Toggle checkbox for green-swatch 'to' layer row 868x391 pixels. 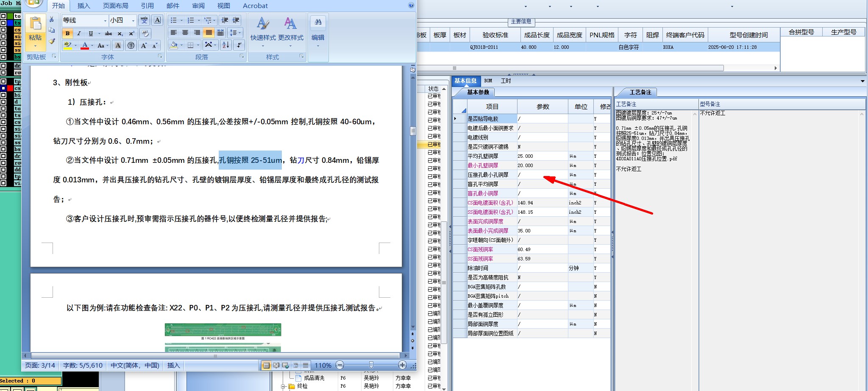pyautogui.click(x=3, y=16)
